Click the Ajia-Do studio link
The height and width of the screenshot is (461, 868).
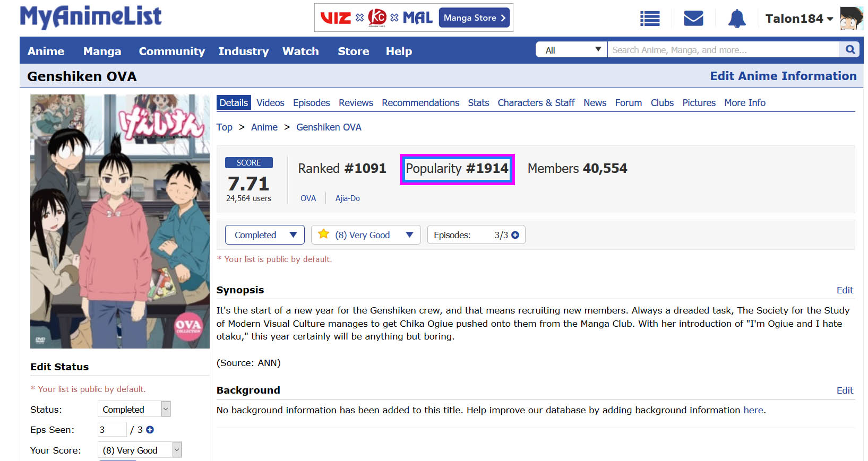[x=347, y=198]
